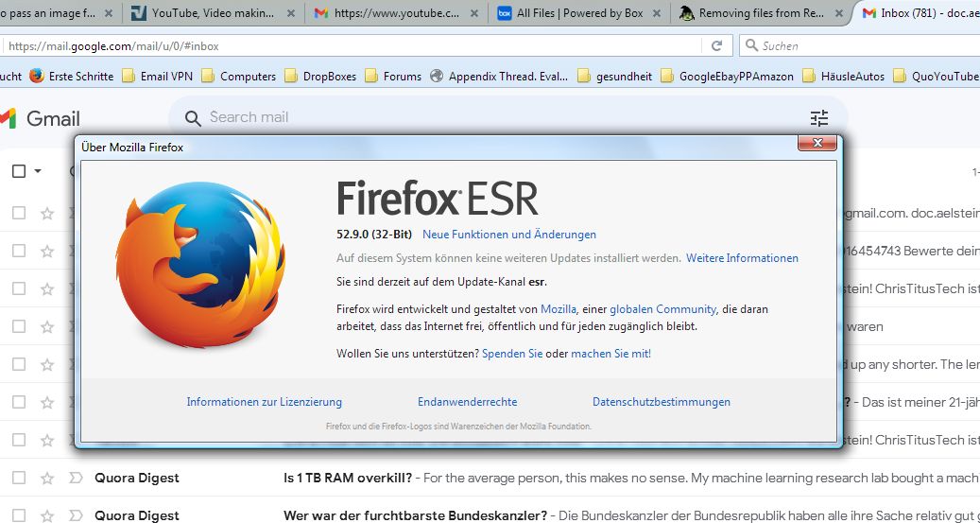This screenshot has width=980, height=523.
Task: Open the 'HäusleAutos' bookmark folder
Action: pyautogui.click(x=844, y=77)
